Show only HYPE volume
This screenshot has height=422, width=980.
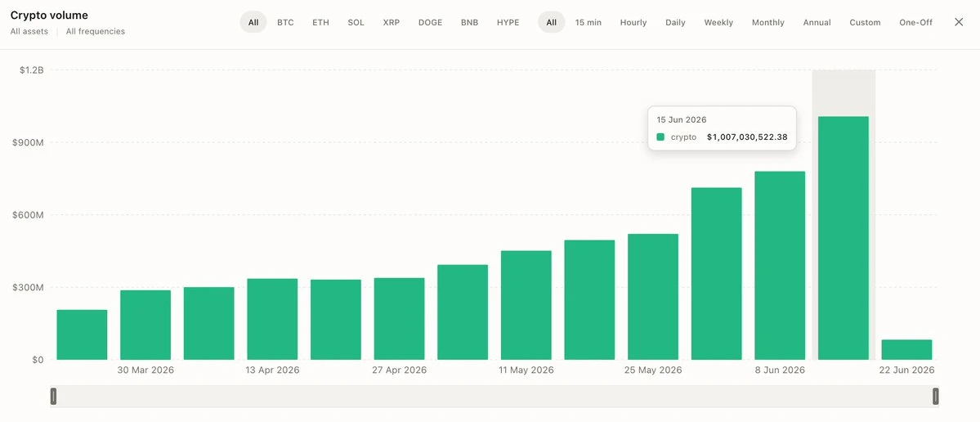click(x=508, y=22)
